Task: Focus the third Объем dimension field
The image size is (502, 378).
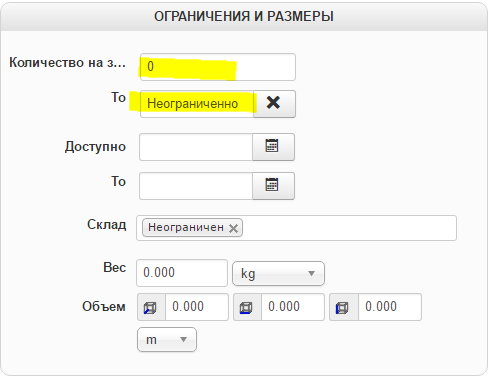Action: 390,307
